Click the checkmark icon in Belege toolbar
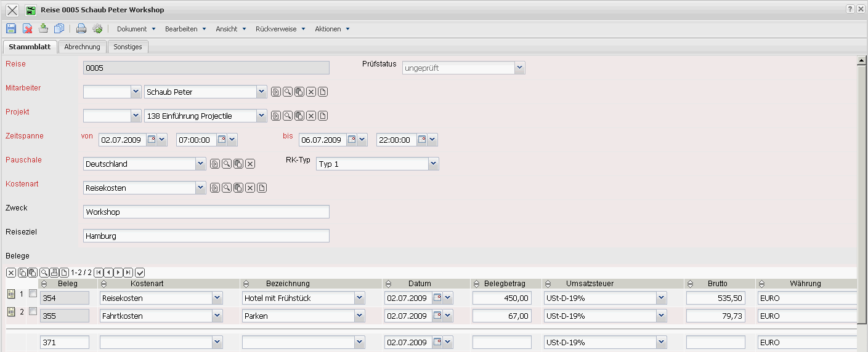 coord(140,273)
